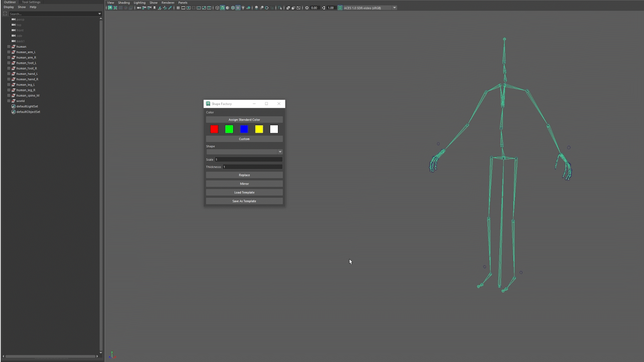
Task: Click the smooth shade all cube icon
Action: point(222,8)
